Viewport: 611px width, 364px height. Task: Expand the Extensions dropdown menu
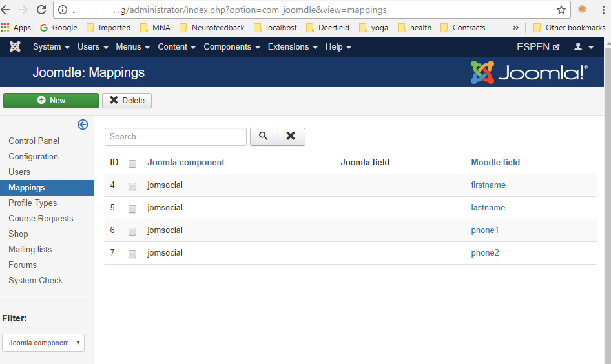click(293, 47)
